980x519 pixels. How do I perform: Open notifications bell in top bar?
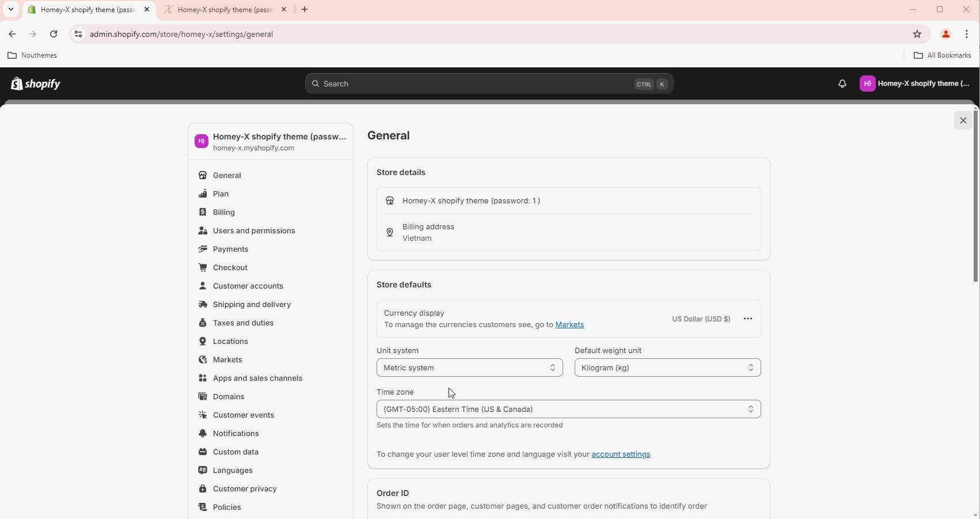click(x=842, y=84)
